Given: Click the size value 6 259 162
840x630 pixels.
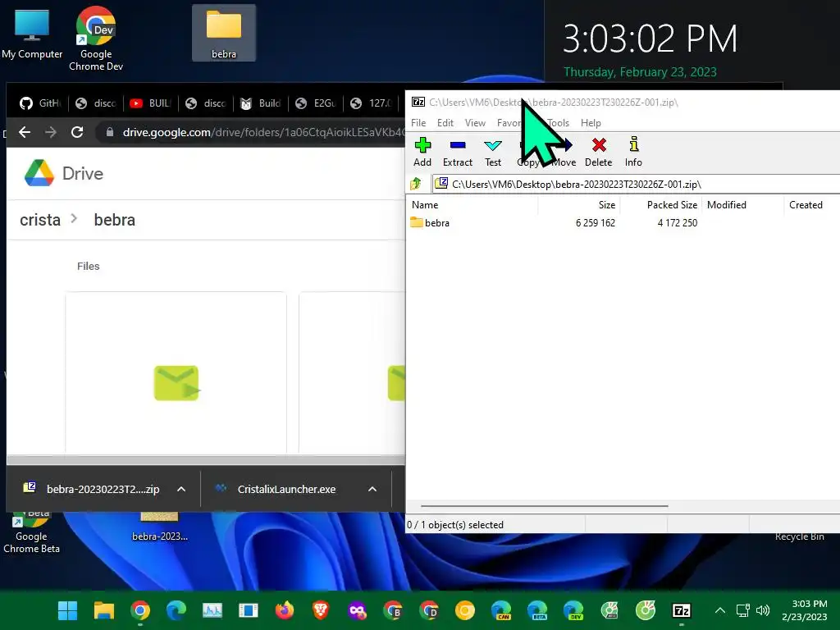Looking at the screenshot, I should pyautogui.click(x=596, y=222).
